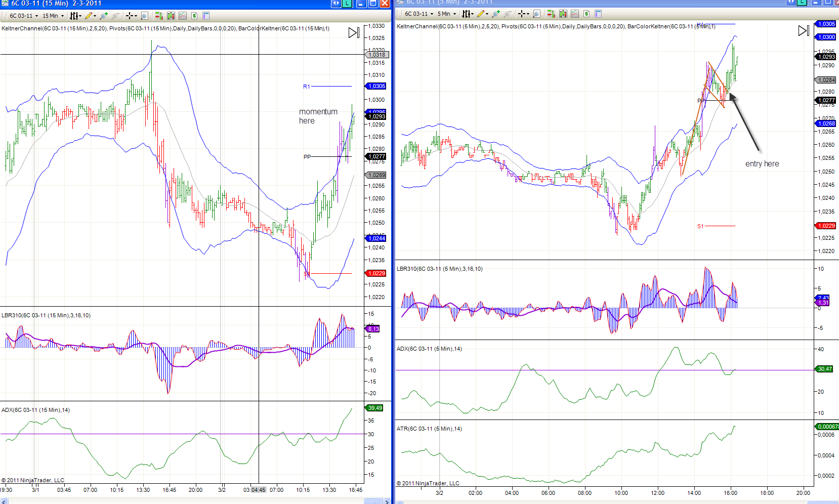Show the data box on the 5 Min chart
Screen dimensions: 839x504
pos(536,14)
